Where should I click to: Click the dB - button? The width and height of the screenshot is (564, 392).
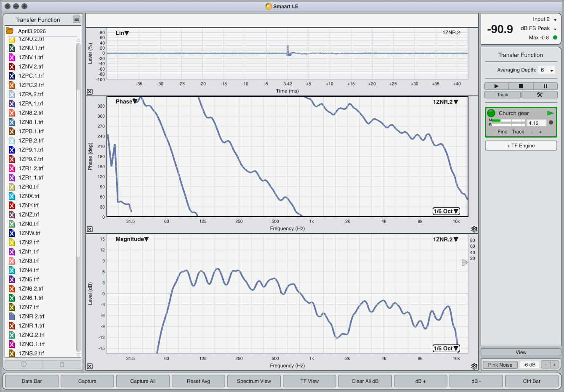tap(476, 381)
